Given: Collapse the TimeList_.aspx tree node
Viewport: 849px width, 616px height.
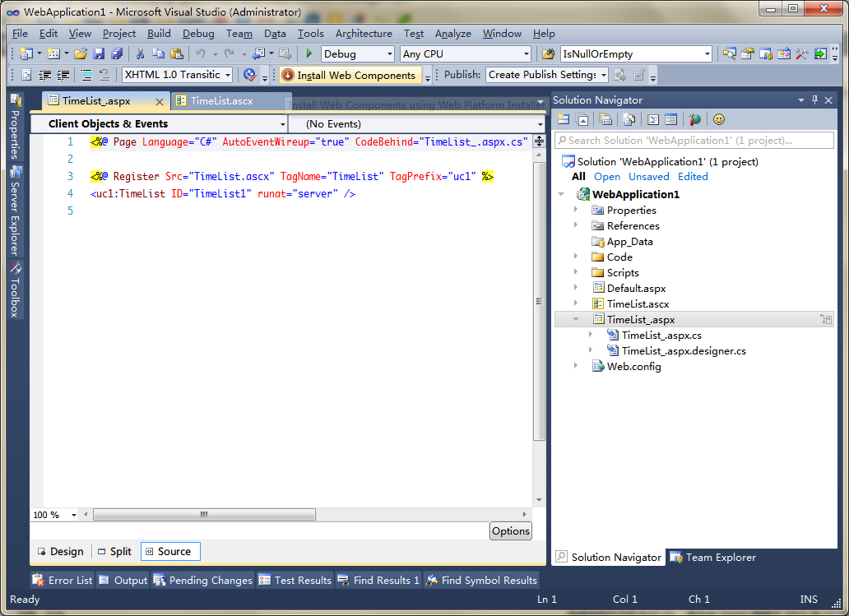Looking at the screenshot, I should [x=576, y=319].
